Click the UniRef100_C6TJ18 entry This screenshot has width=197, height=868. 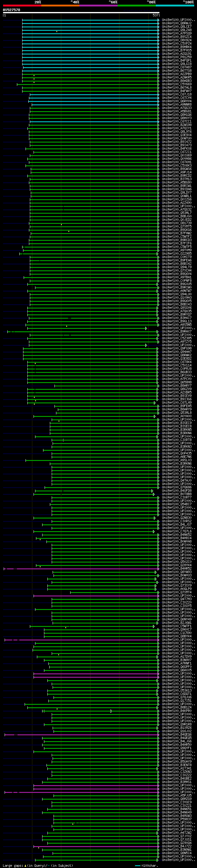177,94
